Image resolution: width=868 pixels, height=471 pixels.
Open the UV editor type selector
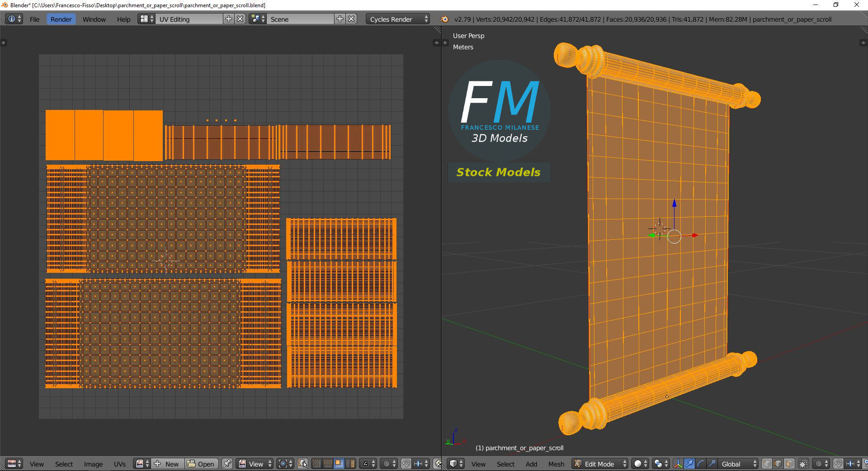(x=14, y=464)
